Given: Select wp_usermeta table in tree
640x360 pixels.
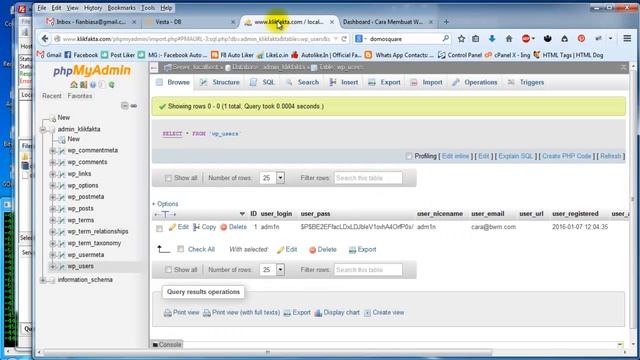Looking at the screenshot, I should click(x=86, y=255).
